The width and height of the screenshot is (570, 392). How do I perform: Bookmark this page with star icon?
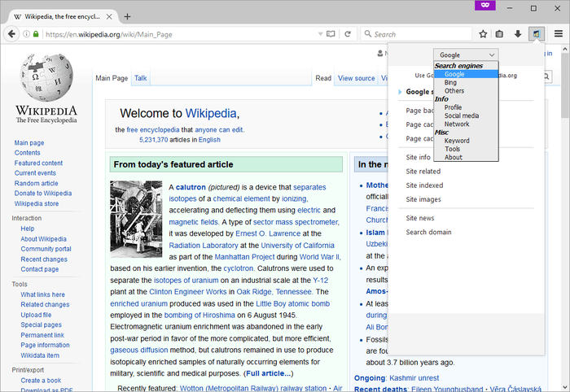[x=483, y=34]
